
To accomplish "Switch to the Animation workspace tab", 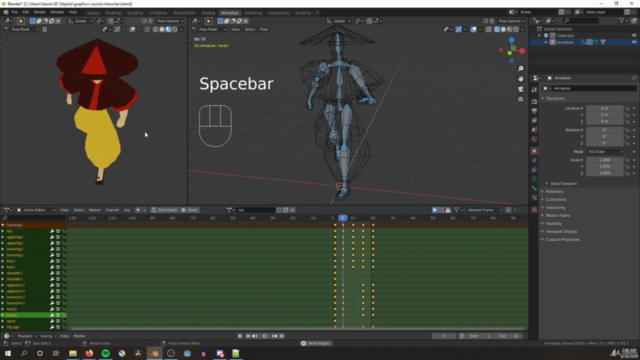I will point(230,13).
